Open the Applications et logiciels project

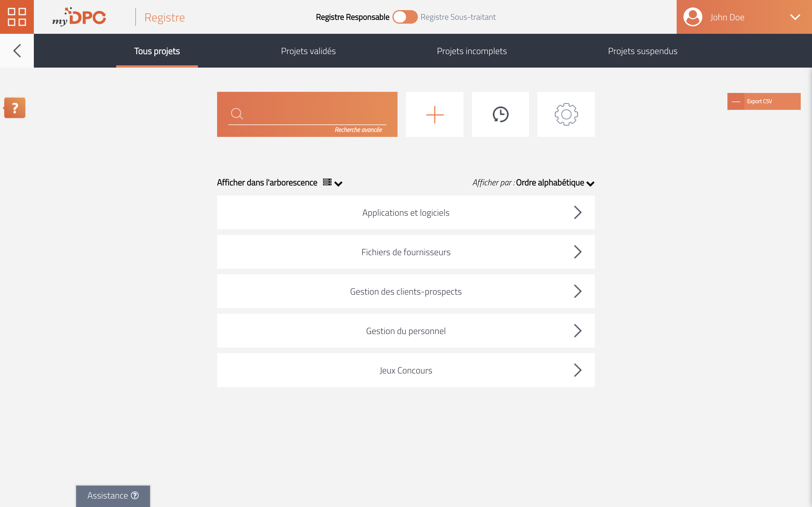click(406, 212)
